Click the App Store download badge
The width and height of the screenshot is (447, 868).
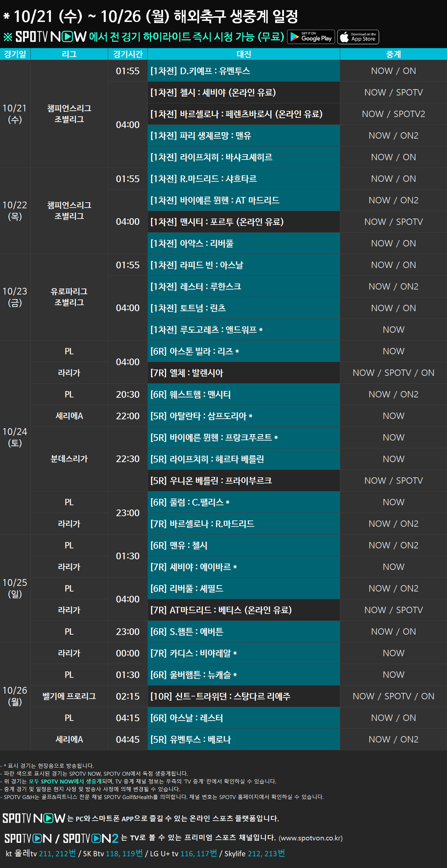coord(358,37)
